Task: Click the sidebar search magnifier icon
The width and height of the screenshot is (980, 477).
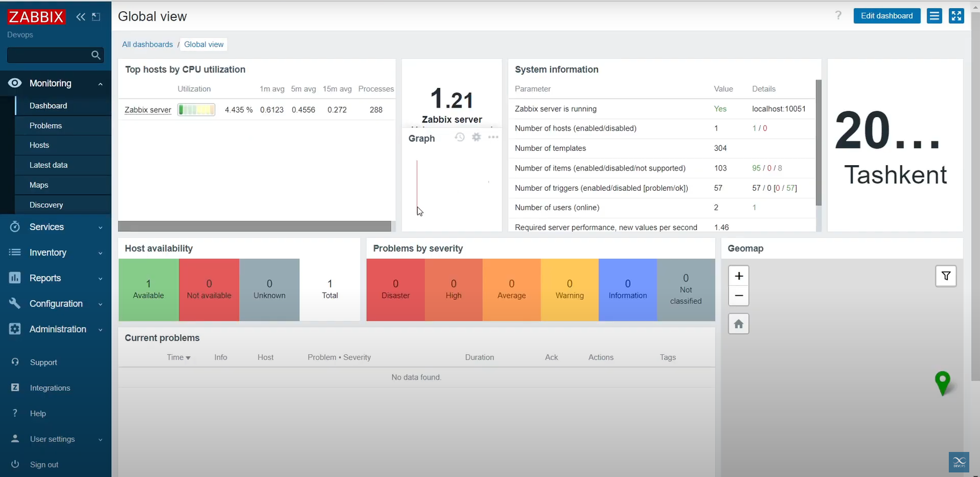Action: (x=96, y=55)
